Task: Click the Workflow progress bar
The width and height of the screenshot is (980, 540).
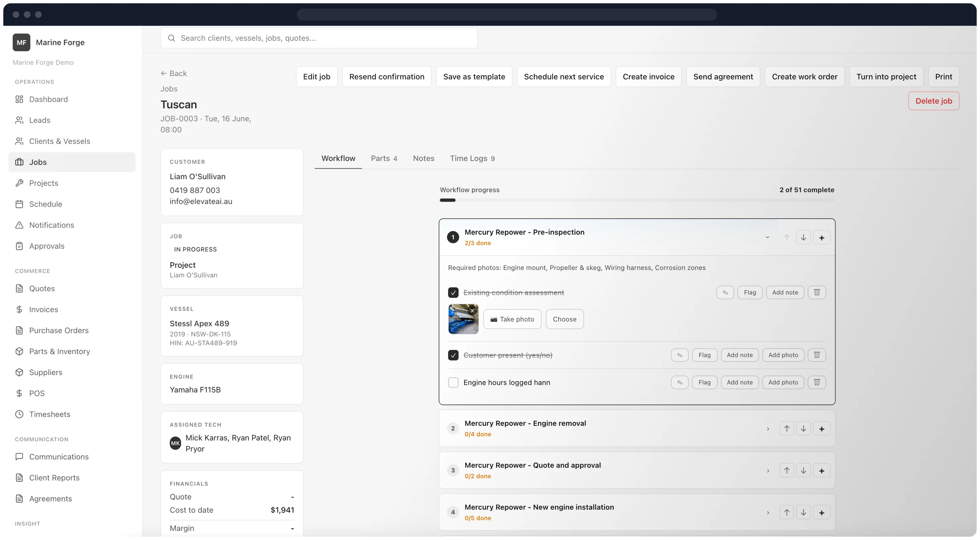Action: click(x=637, y=200)
